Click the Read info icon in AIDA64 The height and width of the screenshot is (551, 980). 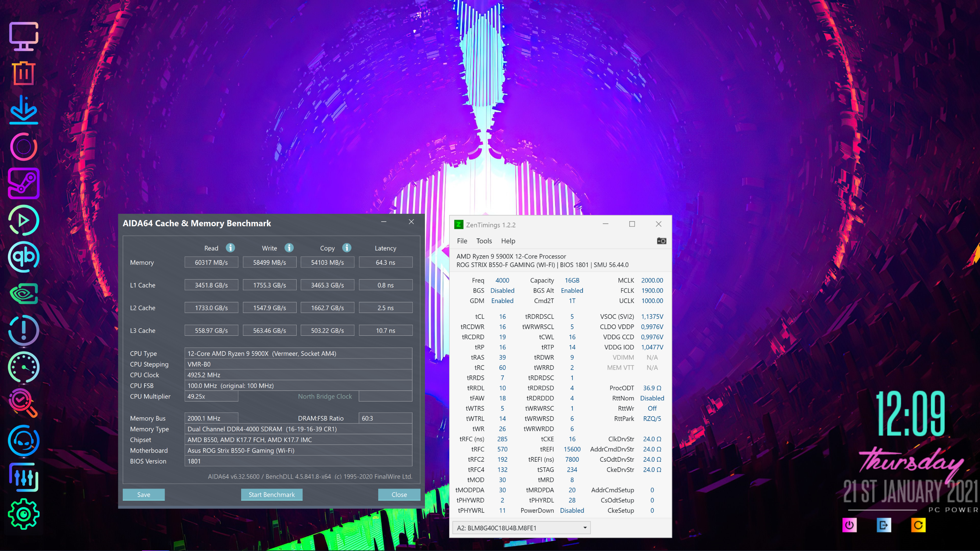[x=230, y=248]
